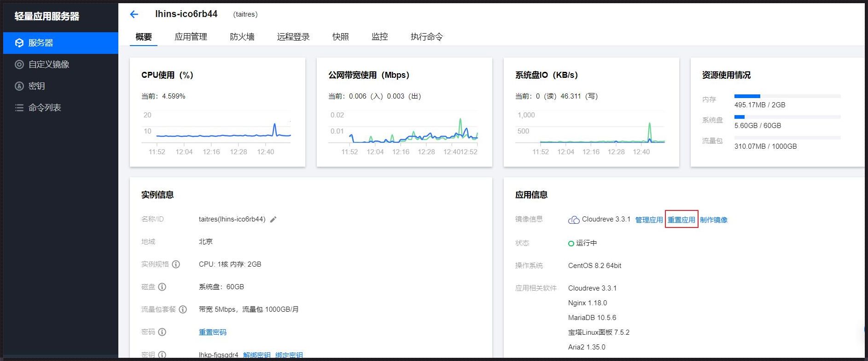Switch to the 防火墙 tab
This screenshot has height=361, width=868.
pyautogui.click(x=242, y=37)
